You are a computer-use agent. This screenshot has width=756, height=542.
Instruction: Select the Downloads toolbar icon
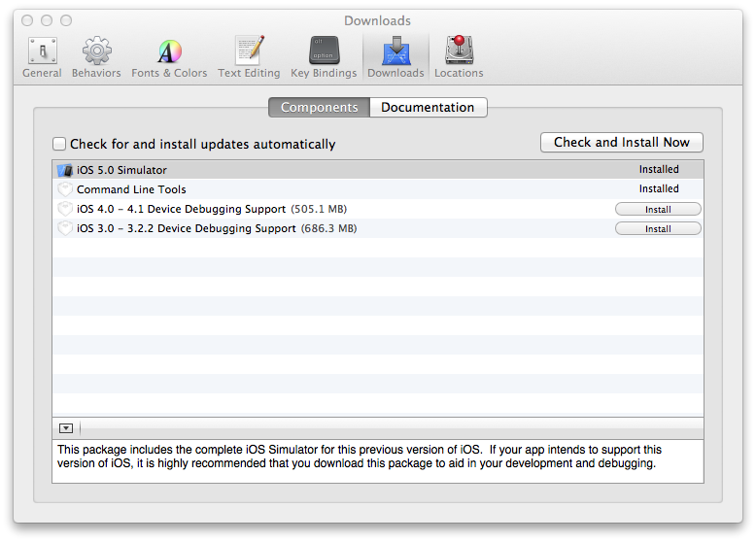[x=395, y=51]
